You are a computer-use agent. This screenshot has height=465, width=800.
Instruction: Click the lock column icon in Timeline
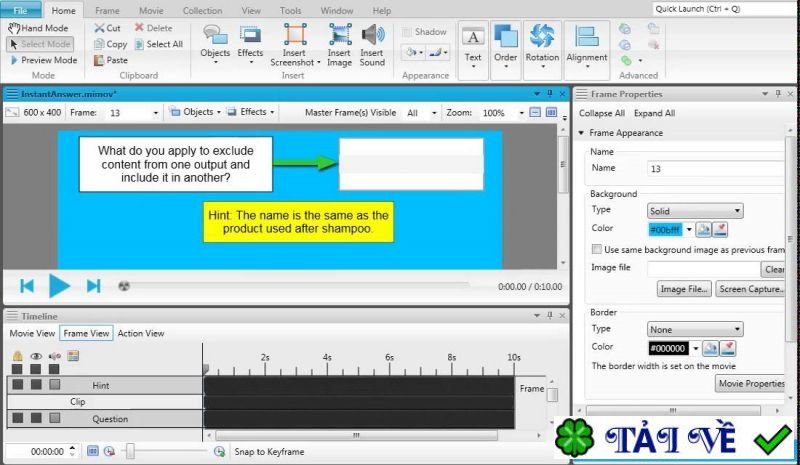click(17, 356)
